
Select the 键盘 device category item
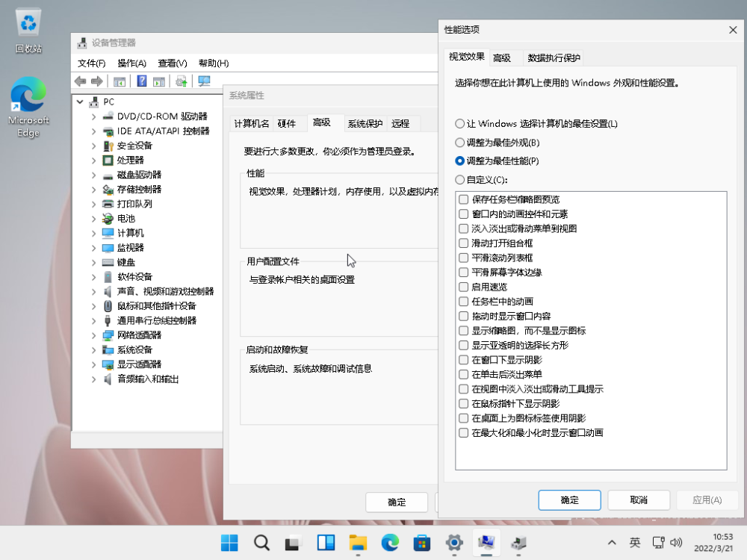[x=126, y=262]
